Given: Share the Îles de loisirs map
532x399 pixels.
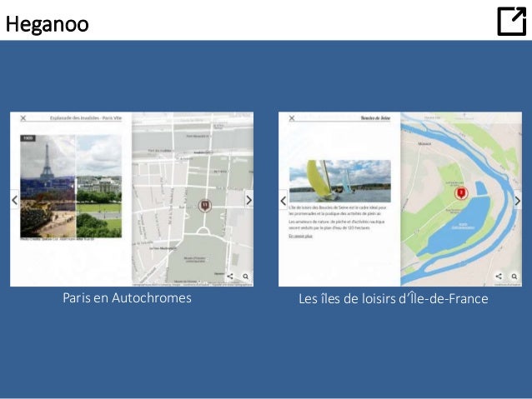Looking at the screenshot, I should 499,277.
